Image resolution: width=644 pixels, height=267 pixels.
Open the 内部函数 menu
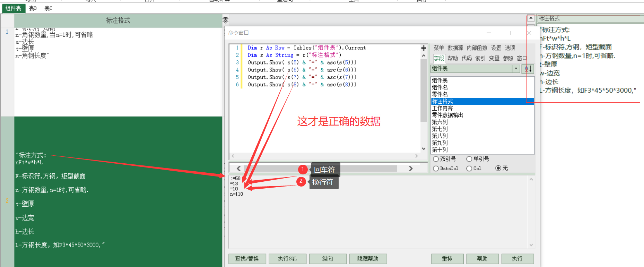(477, 48)
